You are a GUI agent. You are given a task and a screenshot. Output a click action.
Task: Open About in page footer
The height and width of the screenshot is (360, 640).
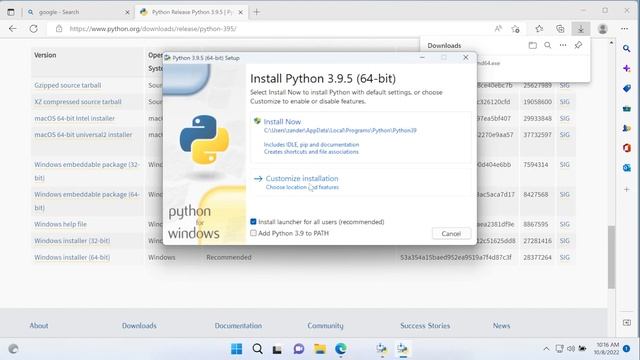pyautogui.click(x=39, y=326)
